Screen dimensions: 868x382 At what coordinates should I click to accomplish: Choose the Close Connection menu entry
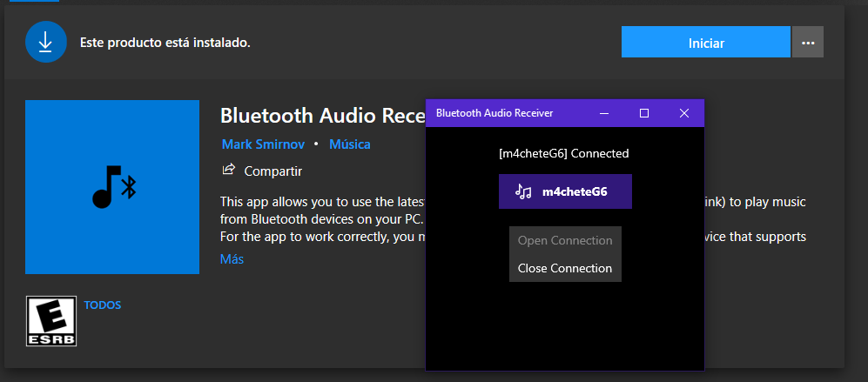pyautogui.click(x=565, y=268)
